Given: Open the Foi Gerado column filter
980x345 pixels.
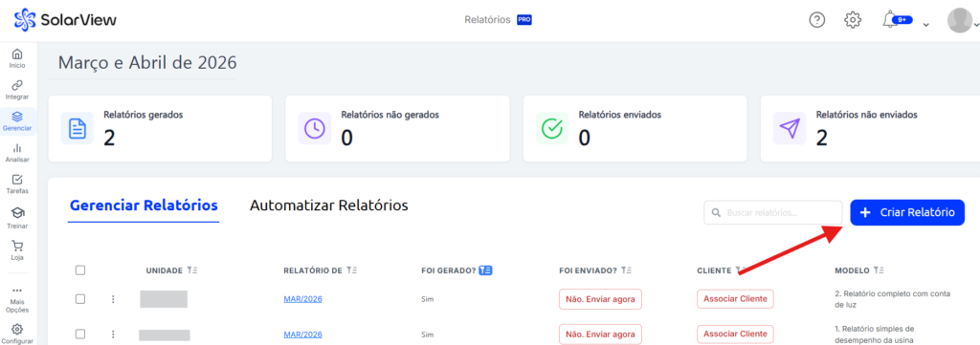Looking at the screenshot, I should point(485,270).
